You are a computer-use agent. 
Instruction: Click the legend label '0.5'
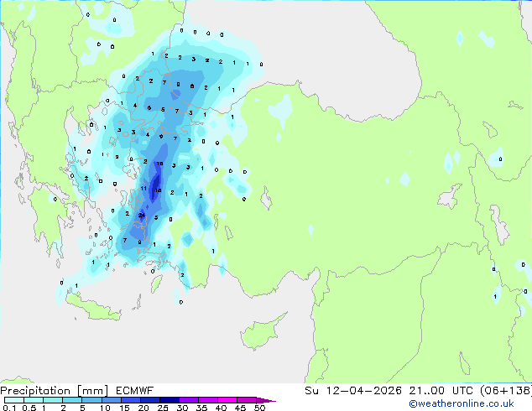click(29, 408)
